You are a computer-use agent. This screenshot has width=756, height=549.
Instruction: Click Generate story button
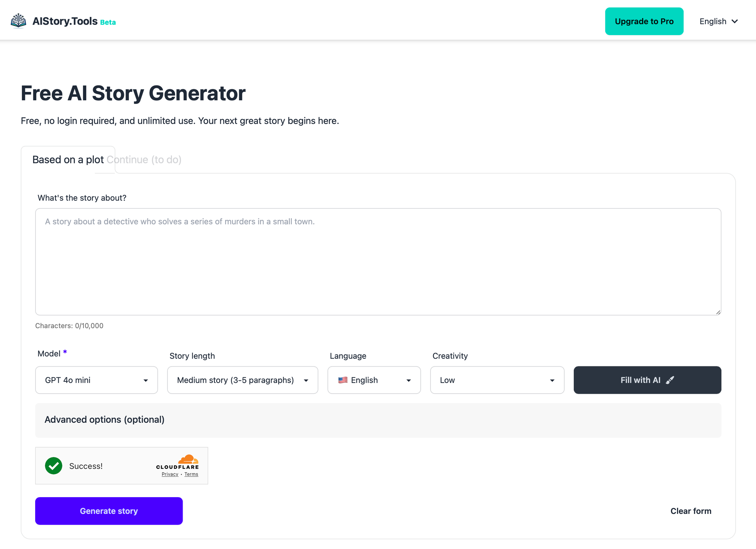108,511
